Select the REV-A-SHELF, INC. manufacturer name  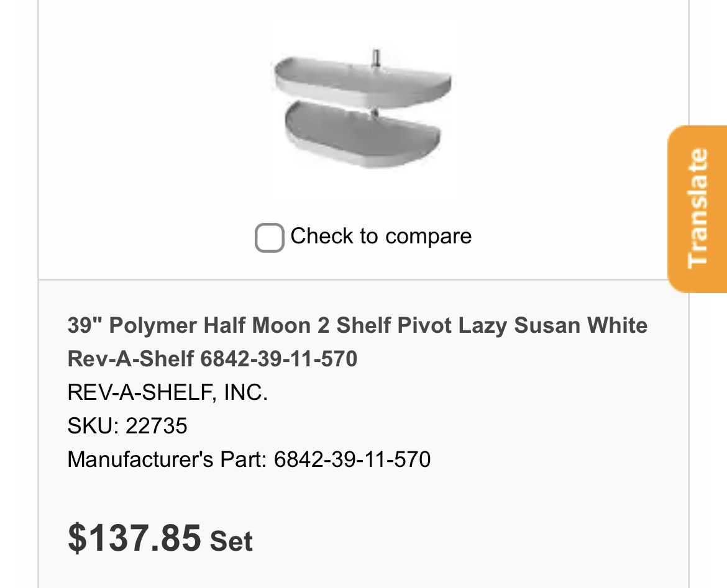tap(167, 392)
